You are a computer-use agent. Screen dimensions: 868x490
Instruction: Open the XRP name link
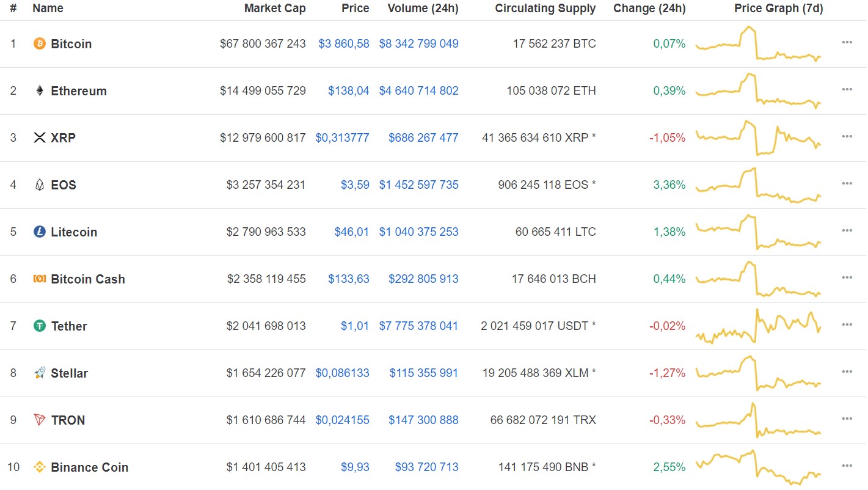click(x=63, y=138)
